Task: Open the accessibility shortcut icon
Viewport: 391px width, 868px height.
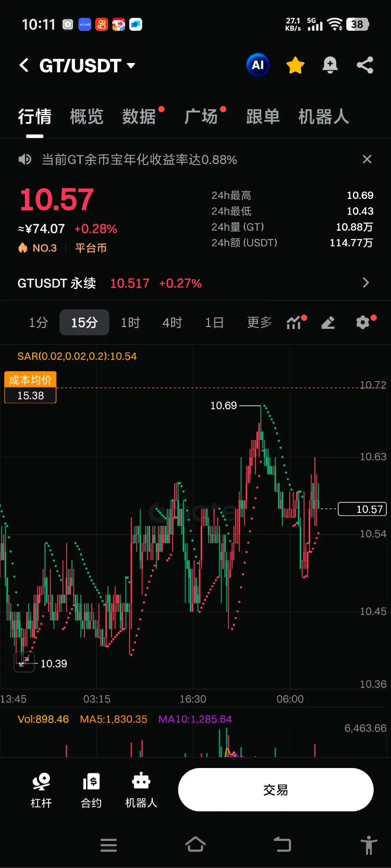Action: 369,845
